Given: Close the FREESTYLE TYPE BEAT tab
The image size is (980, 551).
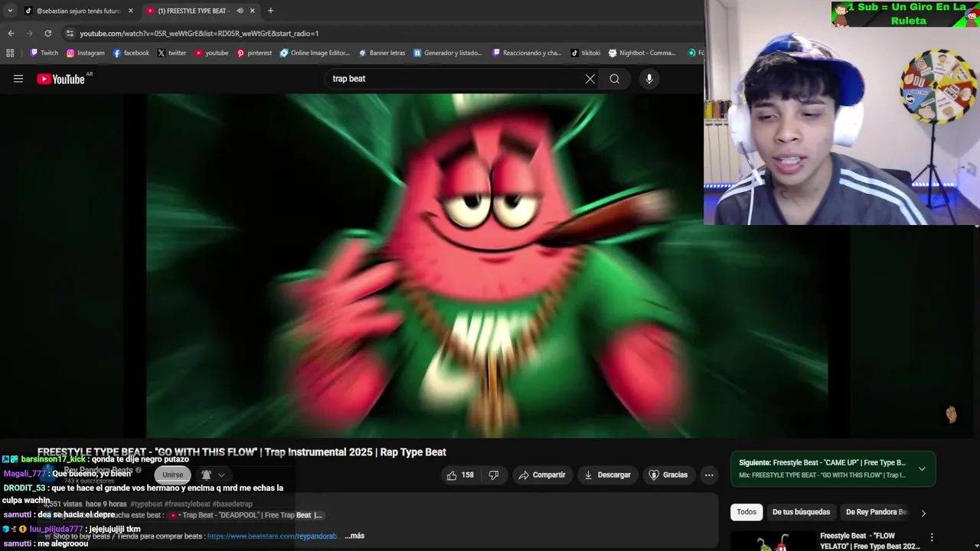Looking at the screenshot, I should (x=252, y=11).
